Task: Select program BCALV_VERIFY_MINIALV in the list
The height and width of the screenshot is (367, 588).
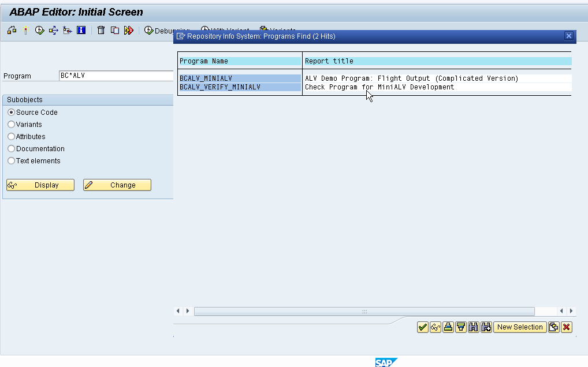Action: coord(240,87)
